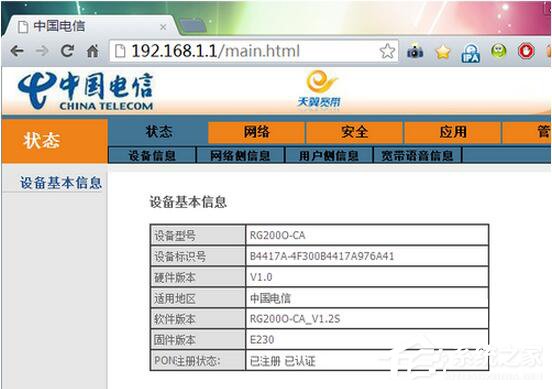The width and height of the screenshot is (552, 389).
Task: Select the 中国电信 browser tab
Action: pos(90,26)
